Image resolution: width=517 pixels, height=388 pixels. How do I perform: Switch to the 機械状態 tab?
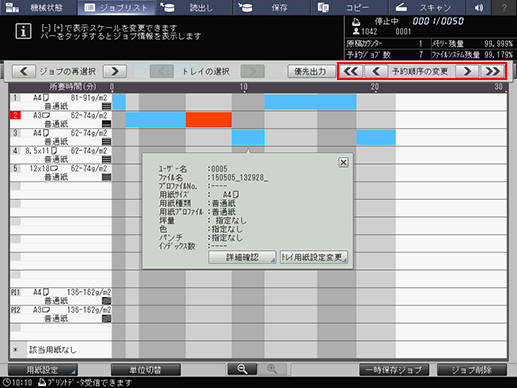(39, 7)
